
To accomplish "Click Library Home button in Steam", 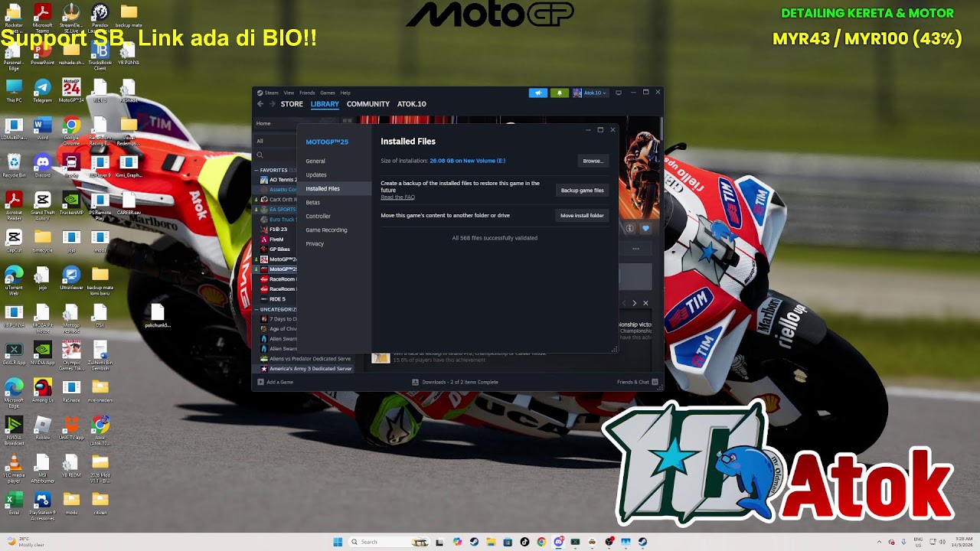I will point(263,123).
